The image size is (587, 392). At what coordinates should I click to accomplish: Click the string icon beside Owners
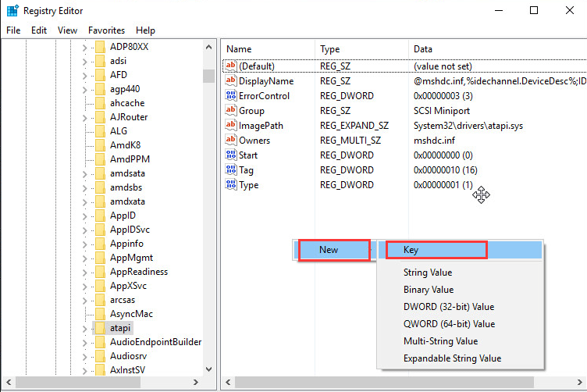(230, 140)
